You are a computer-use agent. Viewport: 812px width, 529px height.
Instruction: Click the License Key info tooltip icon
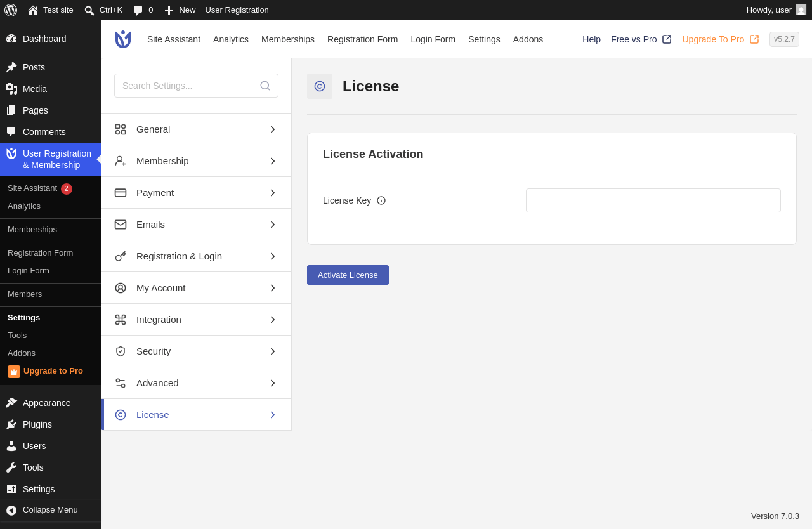(x=381, y=200)
